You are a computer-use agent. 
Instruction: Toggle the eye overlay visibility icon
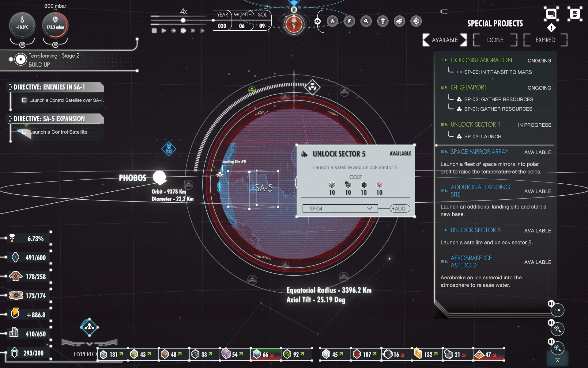[318, 21]
